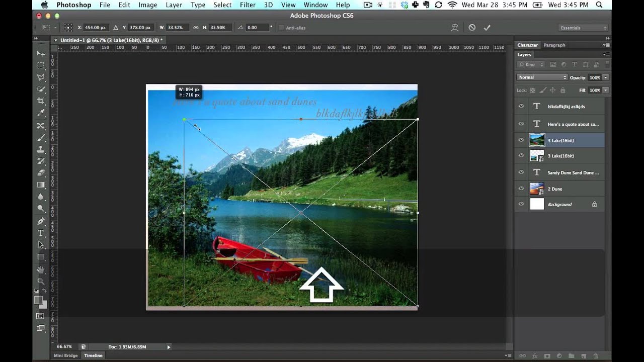Hide the 2 Dune layer
Viewport: 644px width, 362px height.
(521, 189)
